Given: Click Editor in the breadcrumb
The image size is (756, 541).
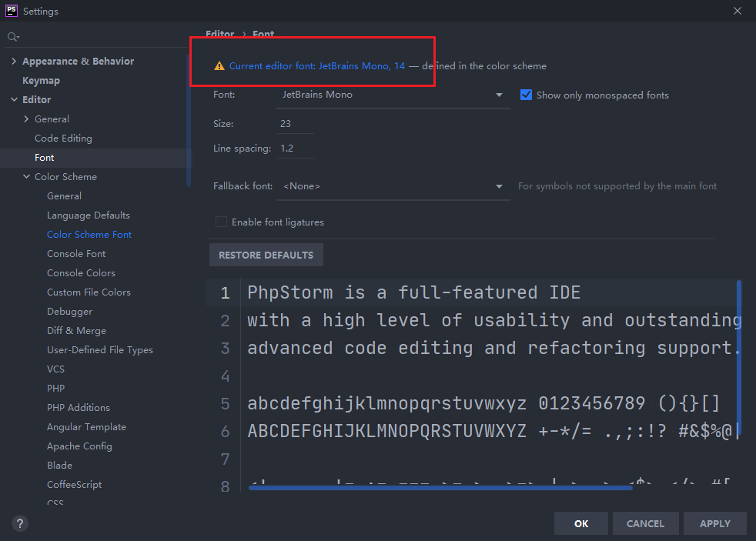Looking at the screenshot, I should pos(220,34).
